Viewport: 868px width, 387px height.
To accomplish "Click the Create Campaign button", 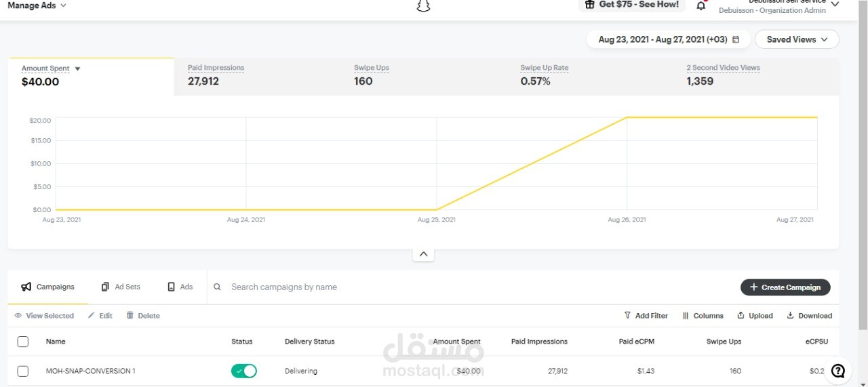I will 785,287.
